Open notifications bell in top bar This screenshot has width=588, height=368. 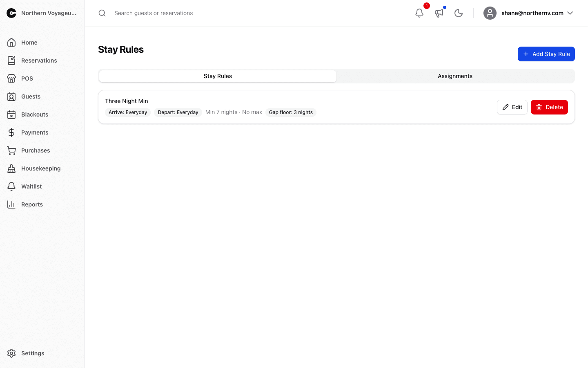[x=419, y=13]
